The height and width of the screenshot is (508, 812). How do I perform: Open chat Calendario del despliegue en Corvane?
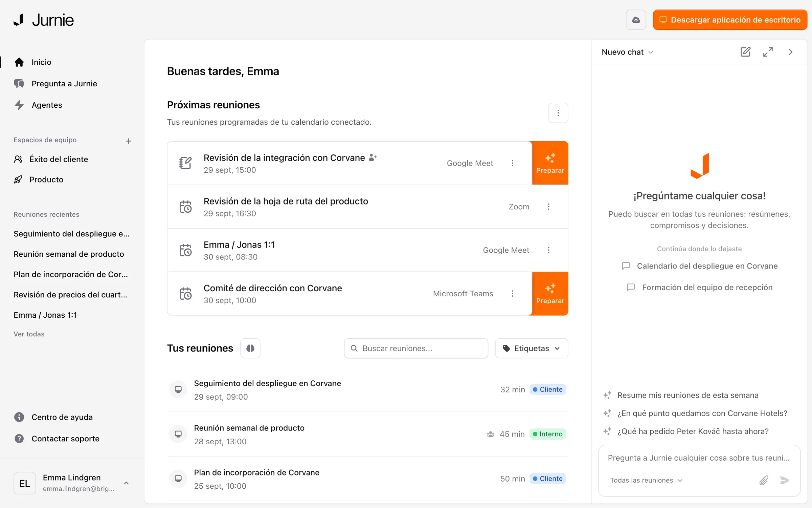699,266
